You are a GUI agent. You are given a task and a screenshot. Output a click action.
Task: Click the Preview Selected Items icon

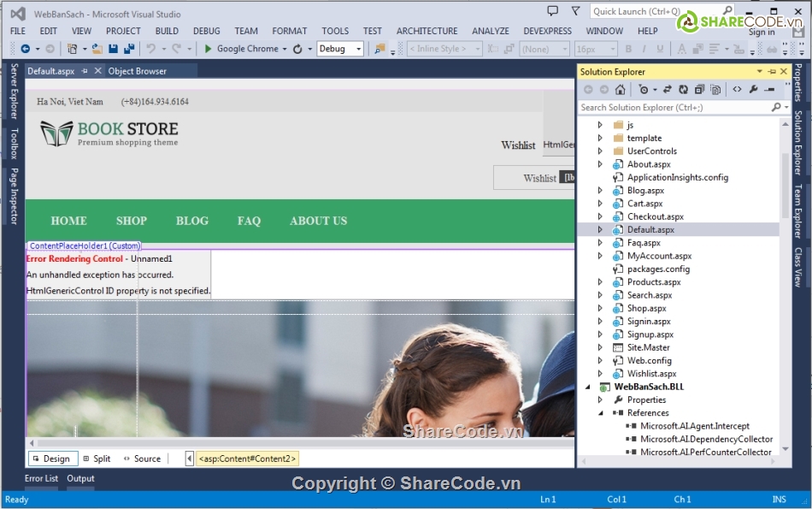[x=769, y=90]
